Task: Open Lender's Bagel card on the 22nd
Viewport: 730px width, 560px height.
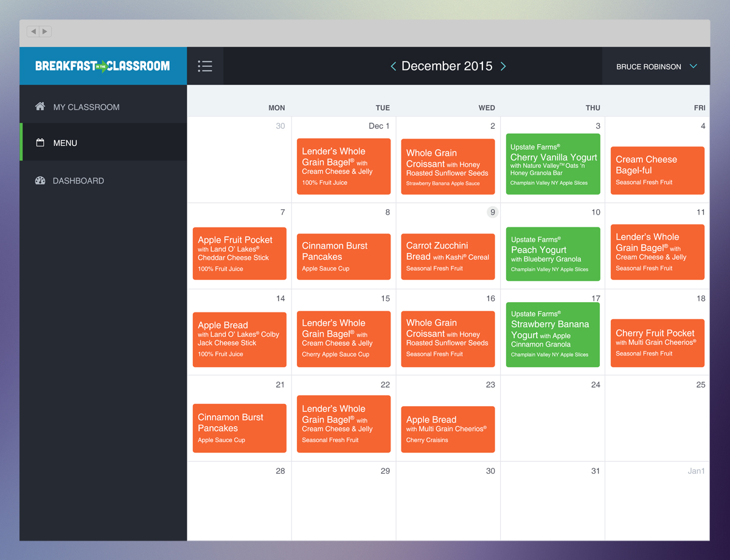Action: click(x=344, y=424)
